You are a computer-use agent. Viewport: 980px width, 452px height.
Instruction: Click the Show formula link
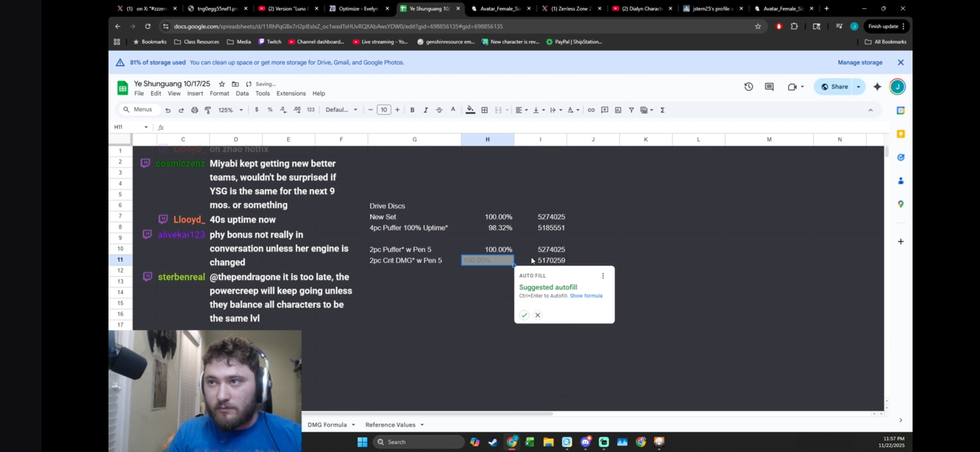586,296
